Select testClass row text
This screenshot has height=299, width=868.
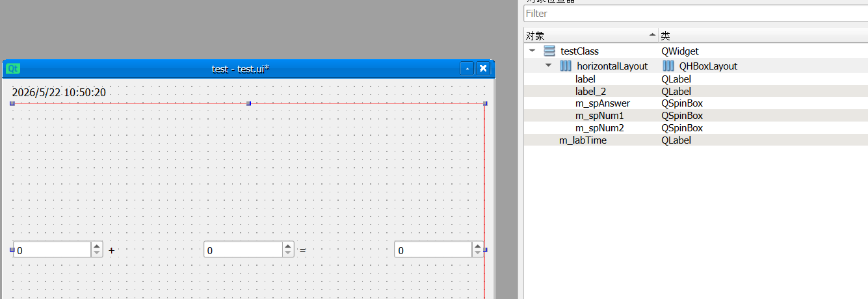pyautogui.click(x=579, y=51)
